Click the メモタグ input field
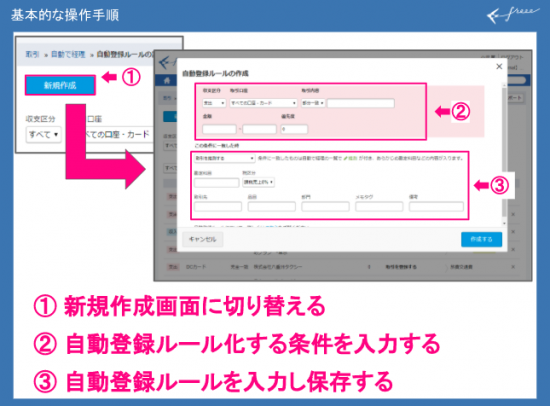Image resolution: width=550 pixels, height=406 pixels. point(379,206)
